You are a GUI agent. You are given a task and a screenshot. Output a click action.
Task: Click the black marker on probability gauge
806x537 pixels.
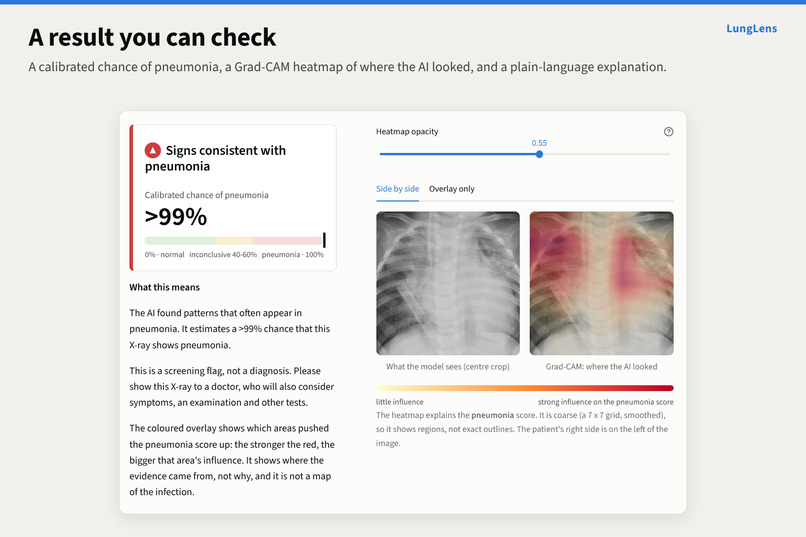point(324,240)
